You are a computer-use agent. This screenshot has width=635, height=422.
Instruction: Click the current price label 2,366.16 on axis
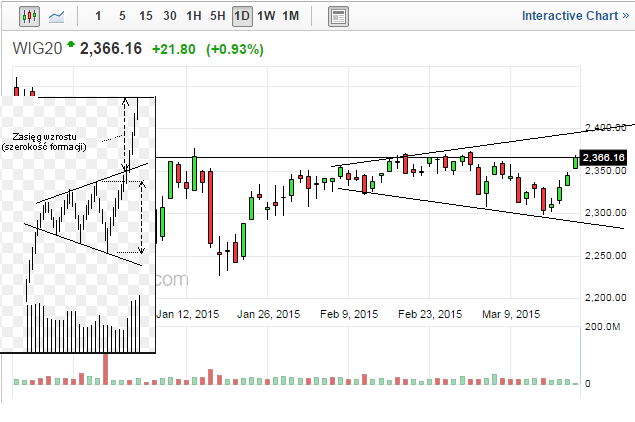[603, 158]
